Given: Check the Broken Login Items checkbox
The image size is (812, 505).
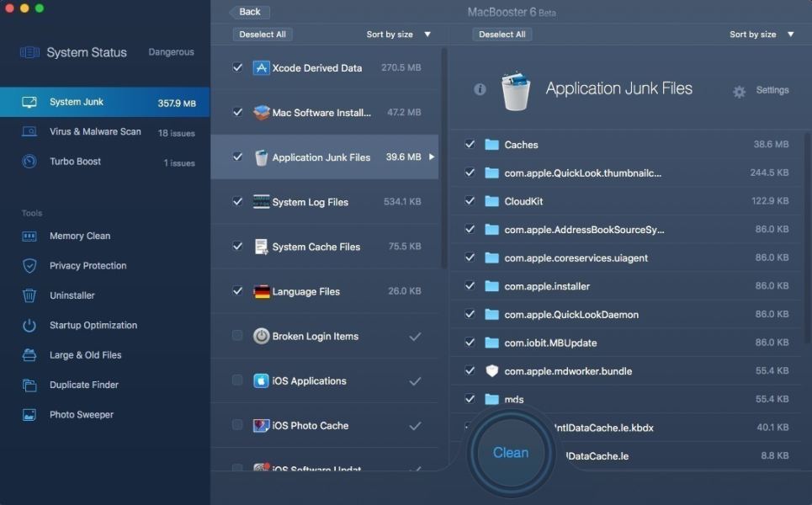Looking at the screenshot, I should (237, 336).
